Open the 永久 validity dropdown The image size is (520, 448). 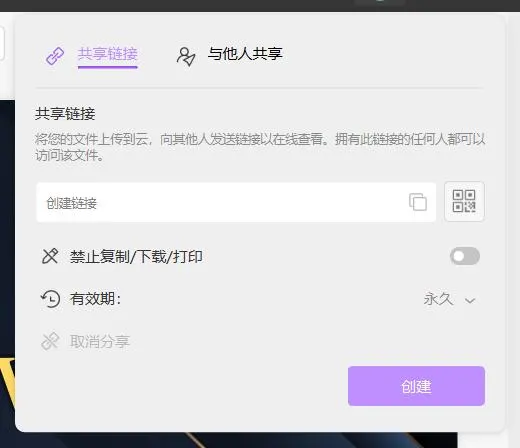point(449,299)
